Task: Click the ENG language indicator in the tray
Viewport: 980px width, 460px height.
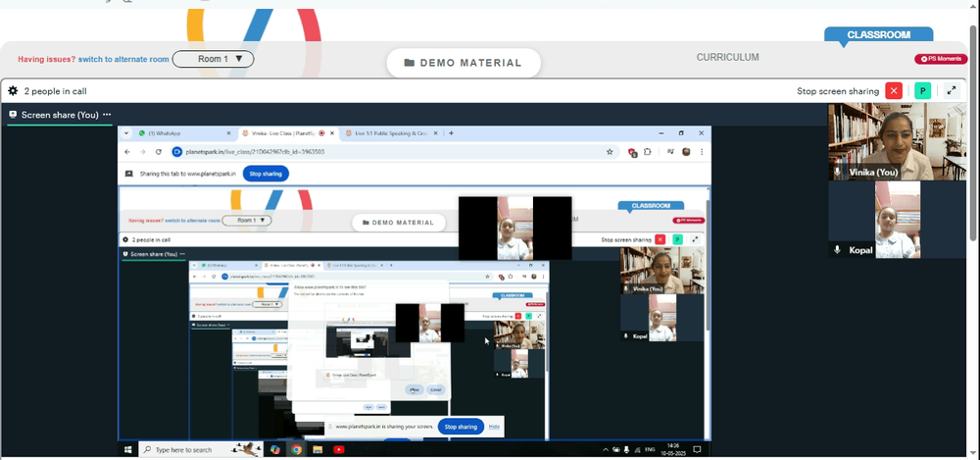Action: tap(650, 449)
